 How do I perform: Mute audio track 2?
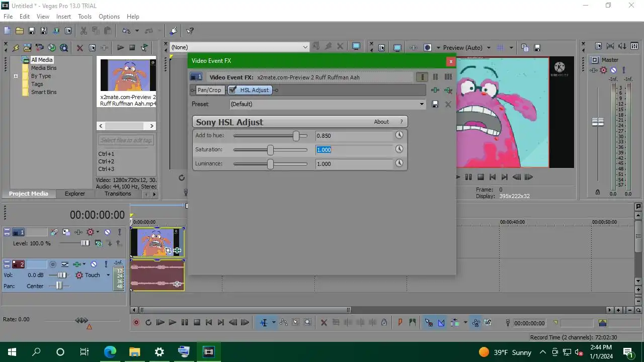point(94,264)
